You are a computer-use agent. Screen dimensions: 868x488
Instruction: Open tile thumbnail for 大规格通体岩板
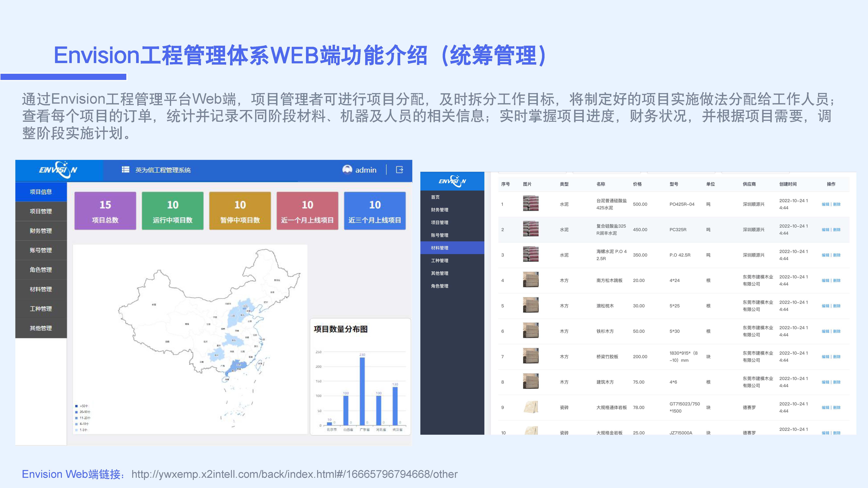coord(531,407)
